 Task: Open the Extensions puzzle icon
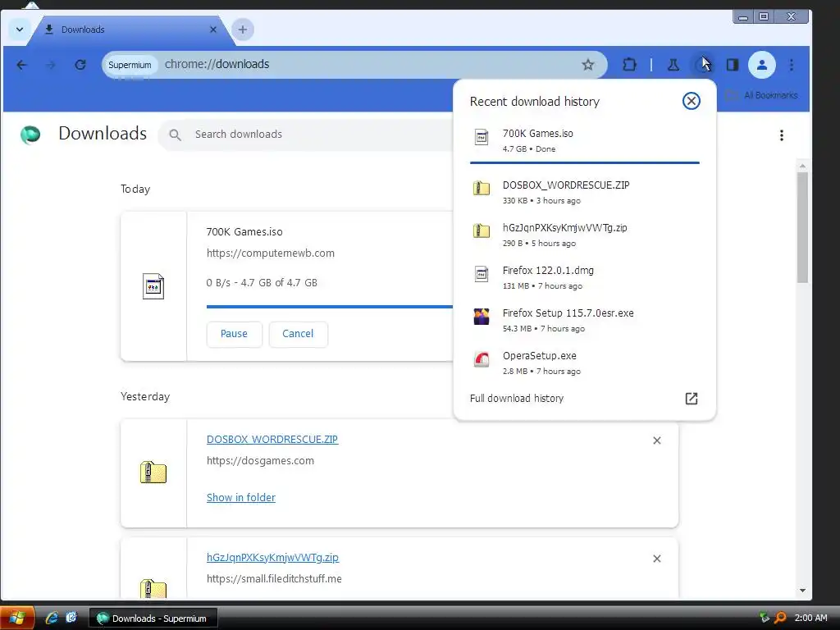(629, 65)
